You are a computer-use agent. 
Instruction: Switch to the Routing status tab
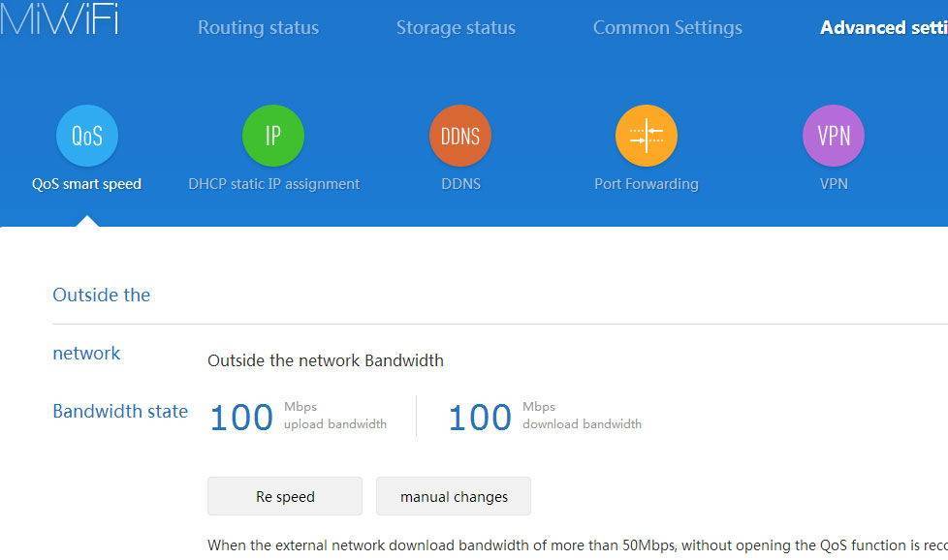[258, 28]
